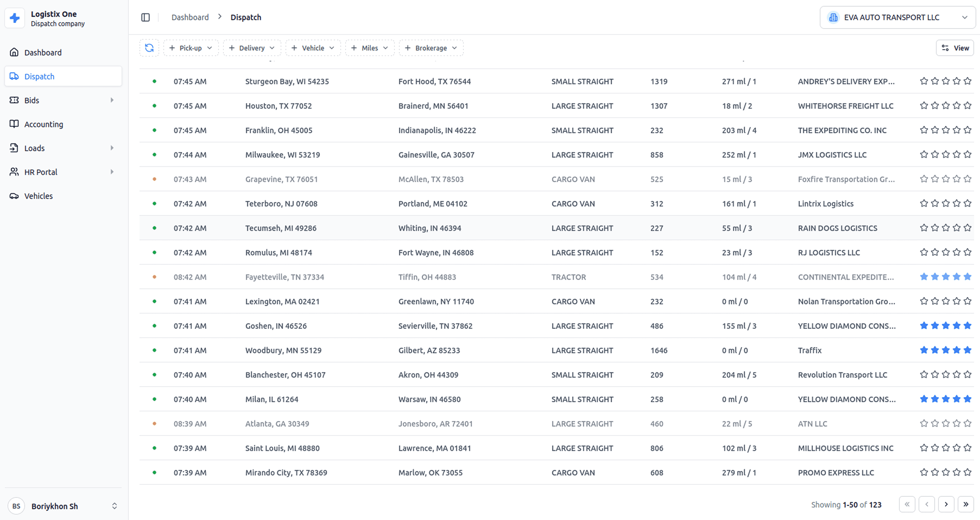Open Vehicles from sidebar

39,196
